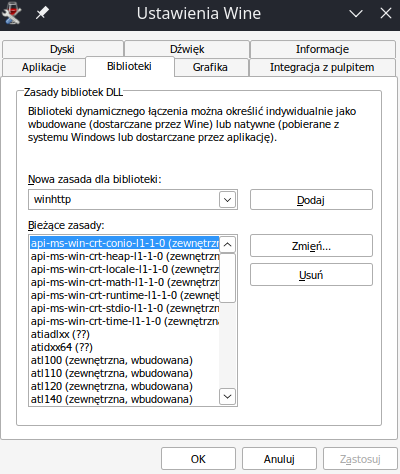The width and height of the screenshot is (400, 474).
Task: Select api-ms-win-crt-heap-l1-1-0 entry
Action: click(x=125, y=256)
